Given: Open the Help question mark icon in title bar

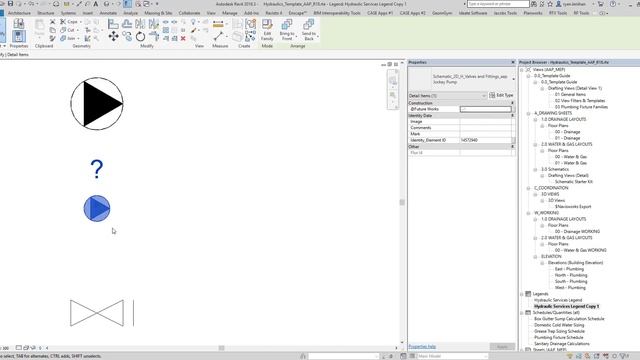Looking at the screenshot, I should pyautogui.click(x=613, y=4).
